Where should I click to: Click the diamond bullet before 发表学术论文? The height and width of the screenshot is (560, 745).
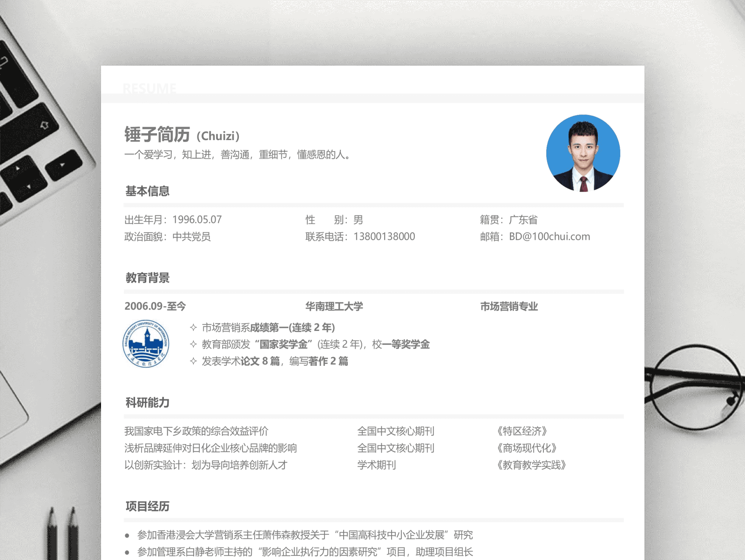(193, 361)
